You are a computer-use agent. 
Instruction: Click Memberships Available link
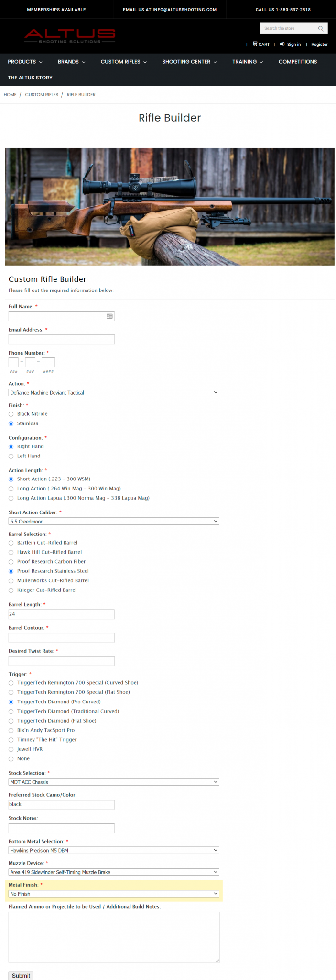(56, 10)
